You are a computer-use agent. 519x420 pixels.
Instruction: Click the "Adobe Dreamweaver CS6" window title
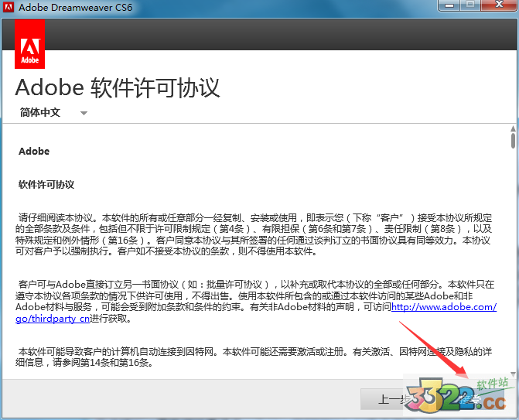pos(76,7)
